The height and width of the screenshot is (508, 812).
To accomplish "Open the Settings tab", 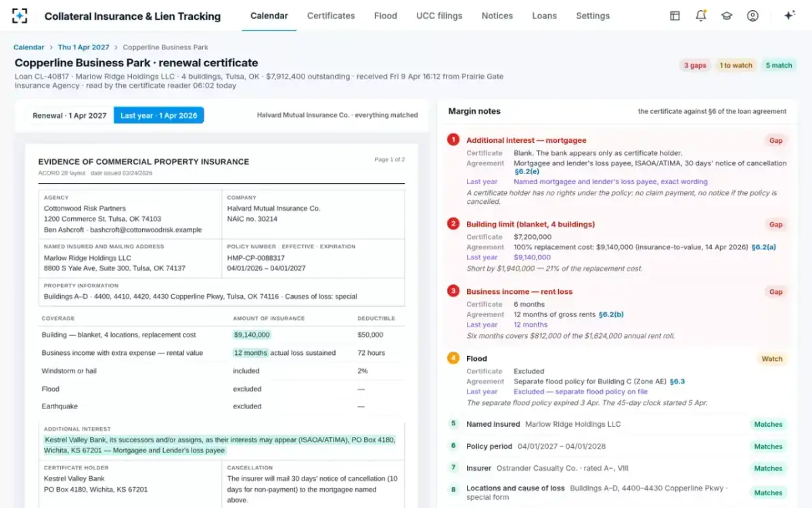I will coord(593,16).
